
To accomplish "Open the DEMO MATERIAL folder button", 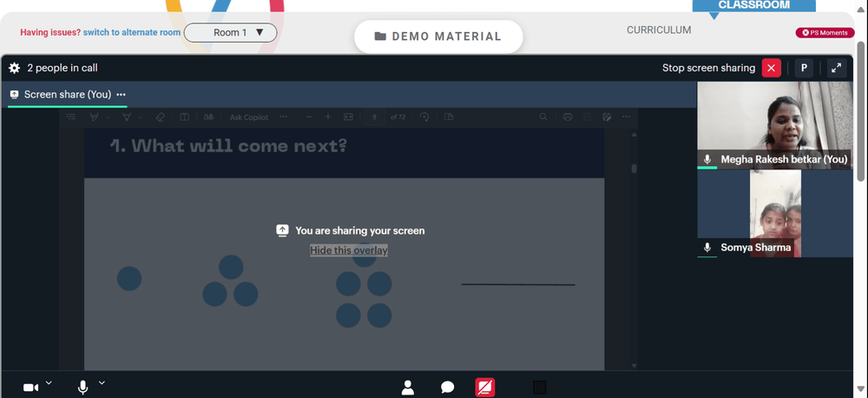I will [x=438, y=36].
